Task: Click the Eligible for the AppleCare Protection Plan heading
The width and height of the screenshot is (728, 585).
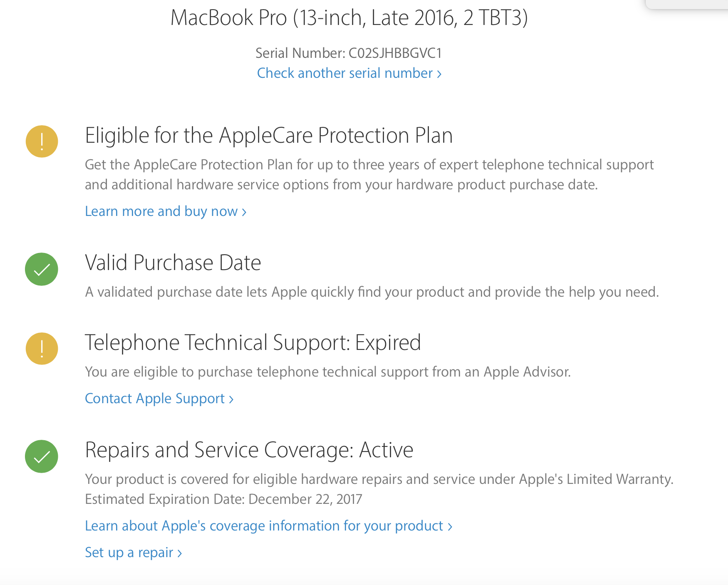Action: click(x=269, y=136)
